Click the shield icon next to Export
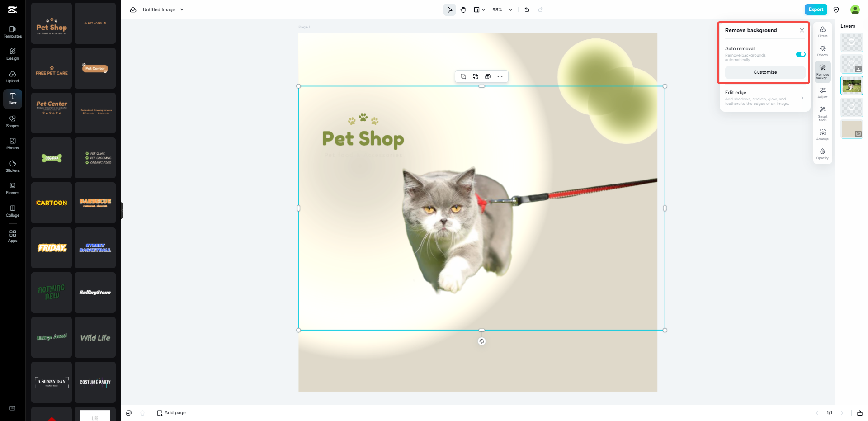The image size is (868, 421). [x=836, y=10]
